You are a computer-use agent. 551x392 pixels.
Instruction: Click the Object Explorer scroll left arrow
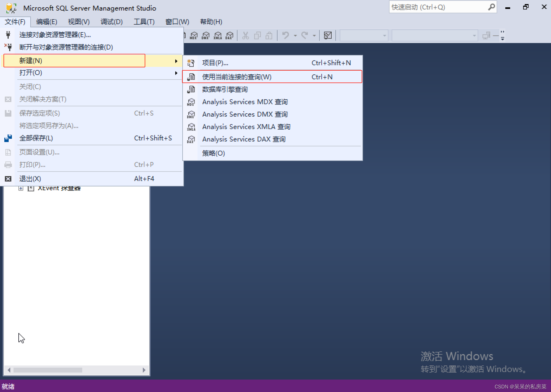point(9,370)
